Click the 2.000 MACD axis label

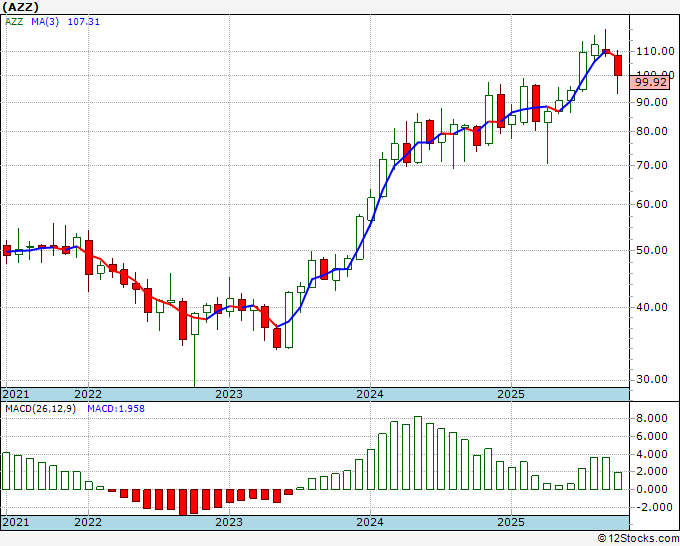tap(652, 471)
